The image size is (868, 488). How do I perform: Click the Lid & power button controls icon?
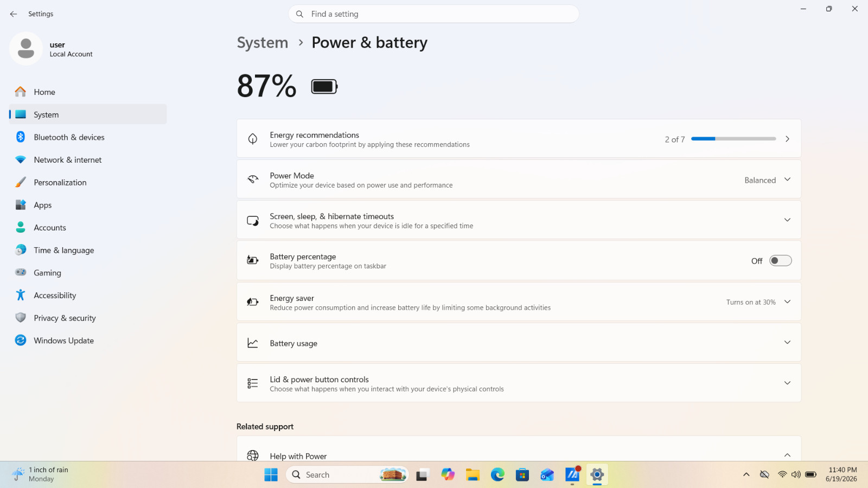[253, 383]
